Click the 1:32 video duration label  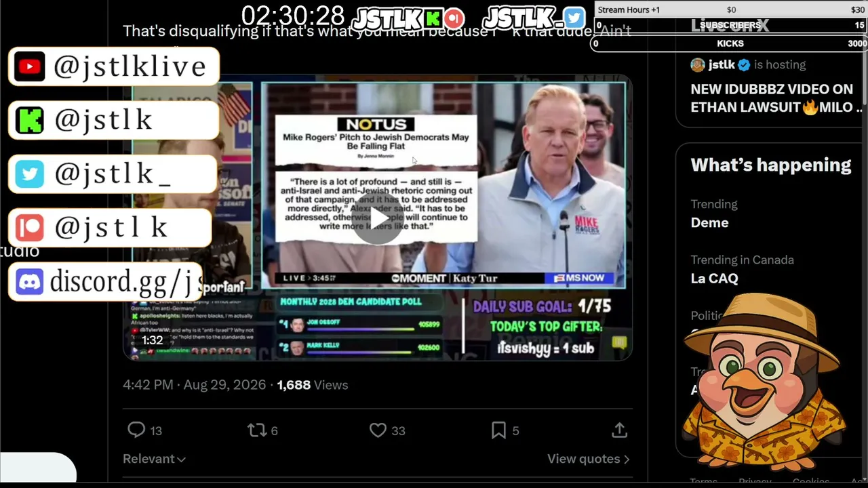[x=152, y=340]
